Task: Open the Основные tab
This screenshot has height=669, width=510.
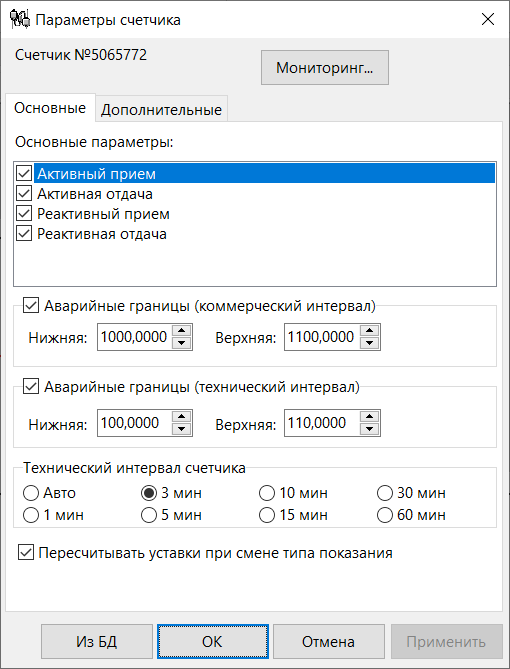Action: 50,108
